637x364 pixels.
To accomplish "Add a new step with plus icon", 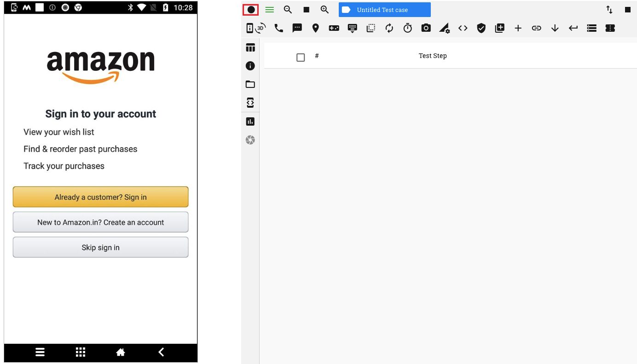I will (x=518, y=28).
